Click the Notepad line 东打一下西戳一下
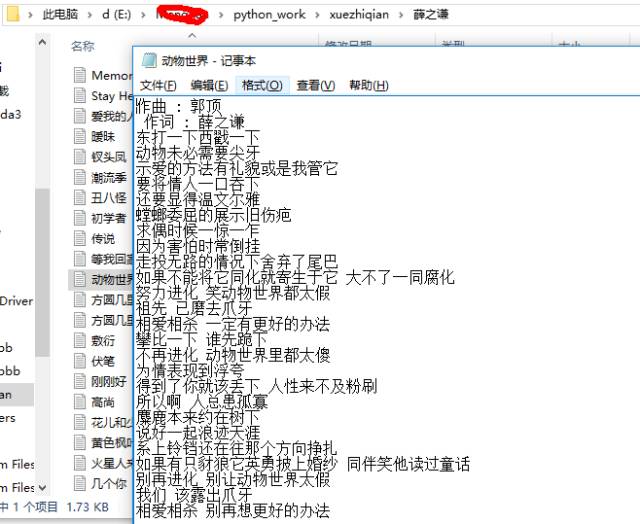This screenshot has height=524, width=640. tap(198, 138)
